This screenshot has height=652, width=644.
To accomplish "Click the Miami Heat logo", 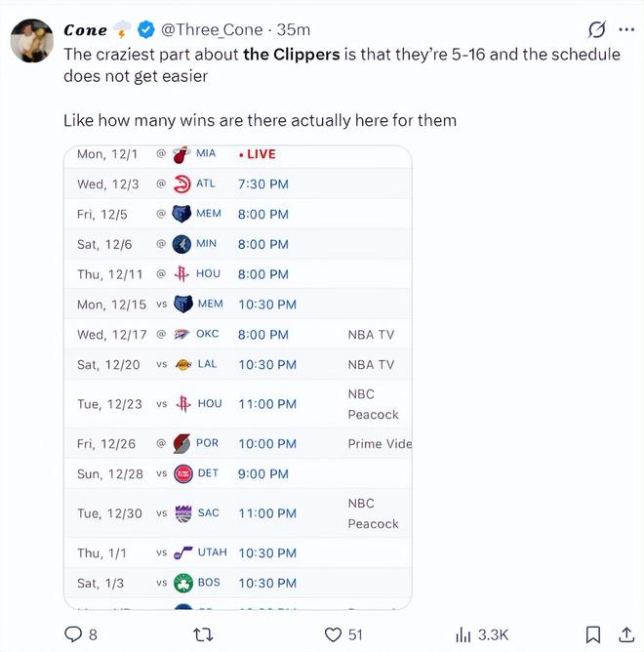I will [181, 154].
